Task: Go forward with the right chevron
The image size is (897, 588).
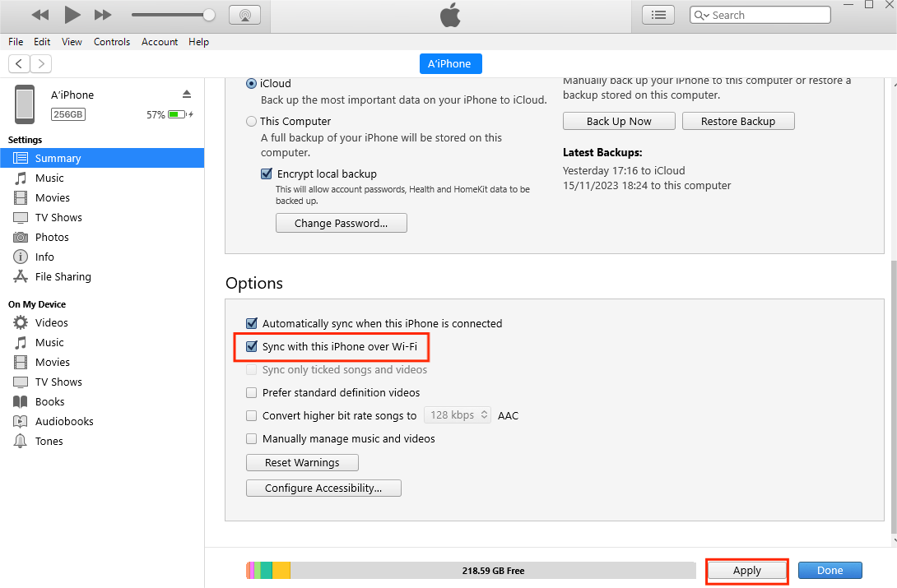Action: (x=40, y=63)
